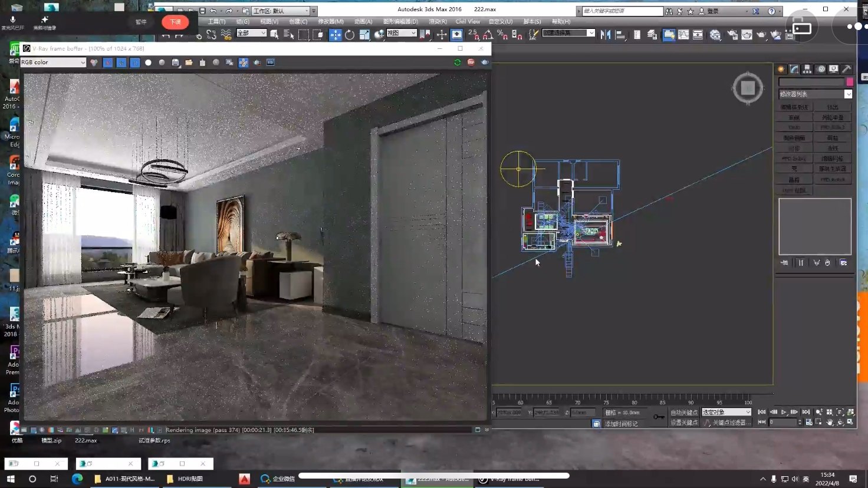Switch to the Display panel tab
The height and width of the screenshot is (488, 868).
834,69
